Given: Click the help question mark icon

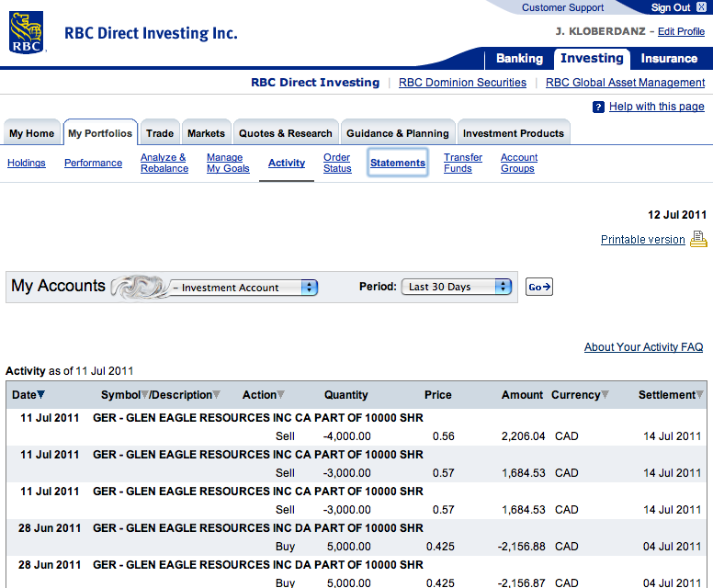Looking at the screenshot, I should pos(598,107).
